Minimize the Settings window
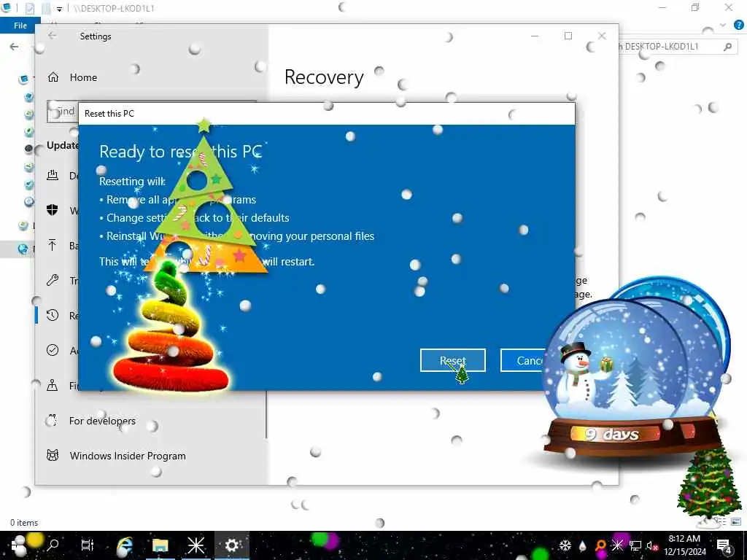Image resolution: width=747 pixels, height=560 pixels. click(x=535, y=36)
